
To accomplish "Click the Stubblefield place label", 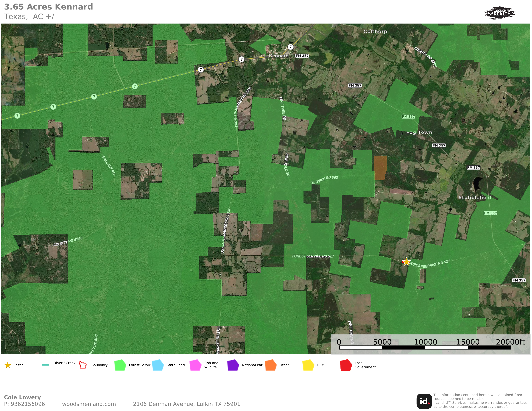I will pos(475,197).
